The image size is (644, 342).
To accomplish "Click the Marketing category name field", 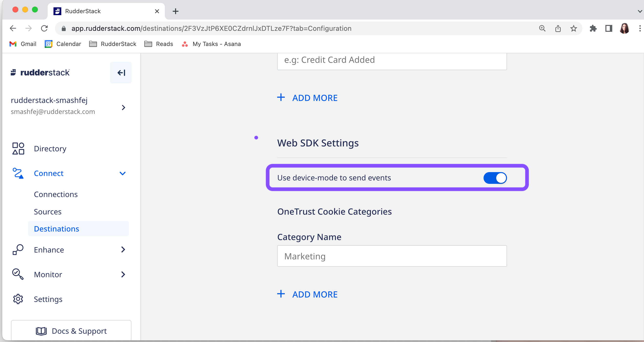I will coord(392,256).
